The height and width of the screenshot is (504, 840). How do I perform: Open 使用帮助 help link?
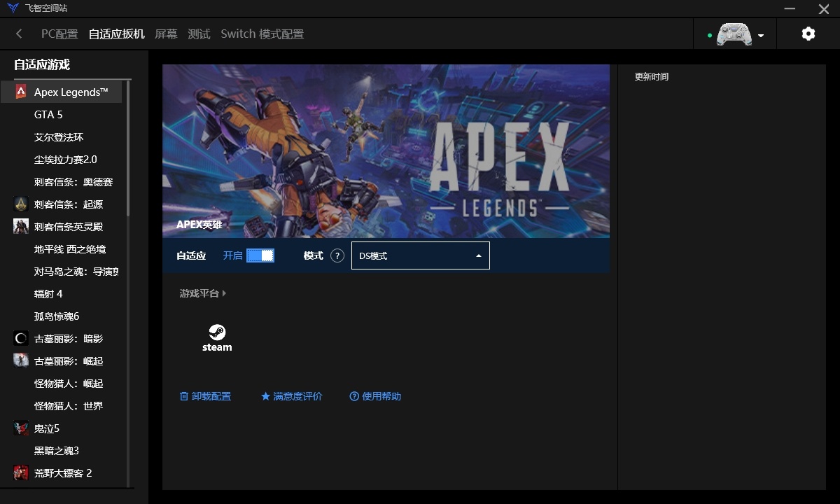coord(375,396)
